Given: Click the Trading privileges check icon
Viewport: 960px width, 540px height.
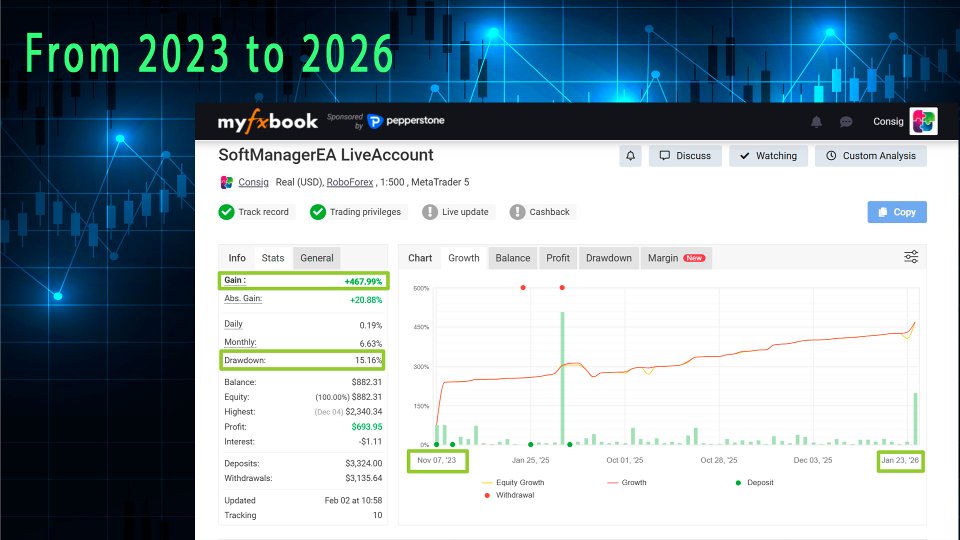Looking at the screenshot, I should pos(318,212).
